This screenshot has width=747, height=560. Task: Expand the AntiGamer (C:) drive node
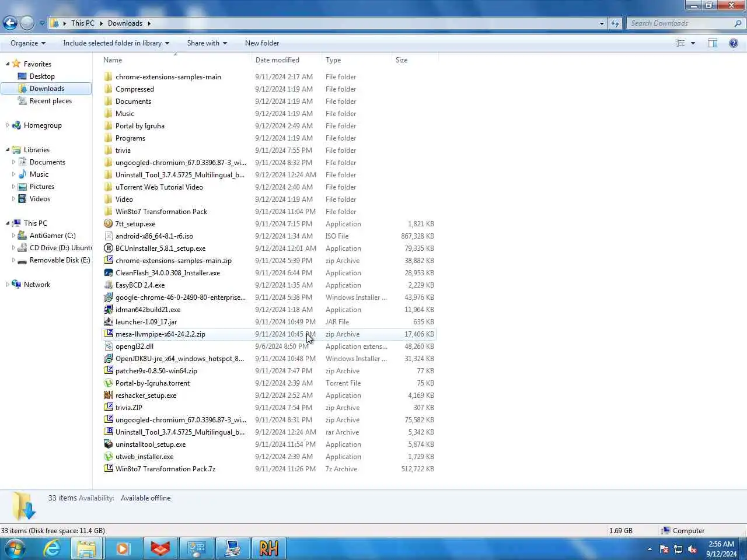click(13, 236)
